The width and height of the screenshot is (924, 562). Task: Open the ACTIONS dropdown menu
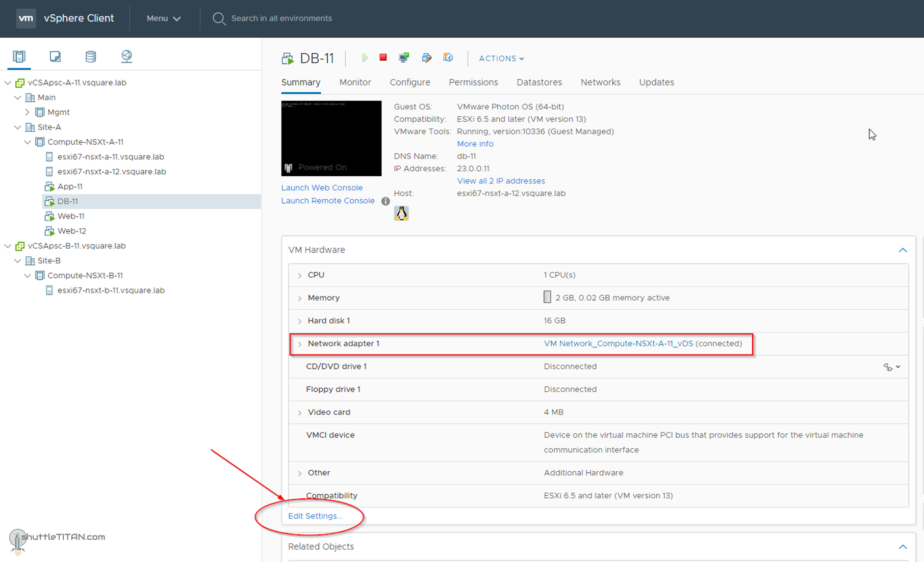[x=501, y=59]
